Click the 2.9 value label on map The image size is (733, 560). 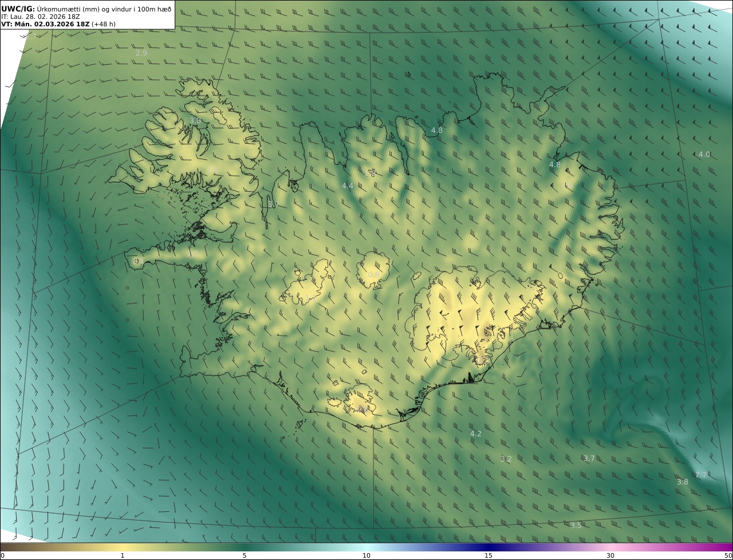141,53
